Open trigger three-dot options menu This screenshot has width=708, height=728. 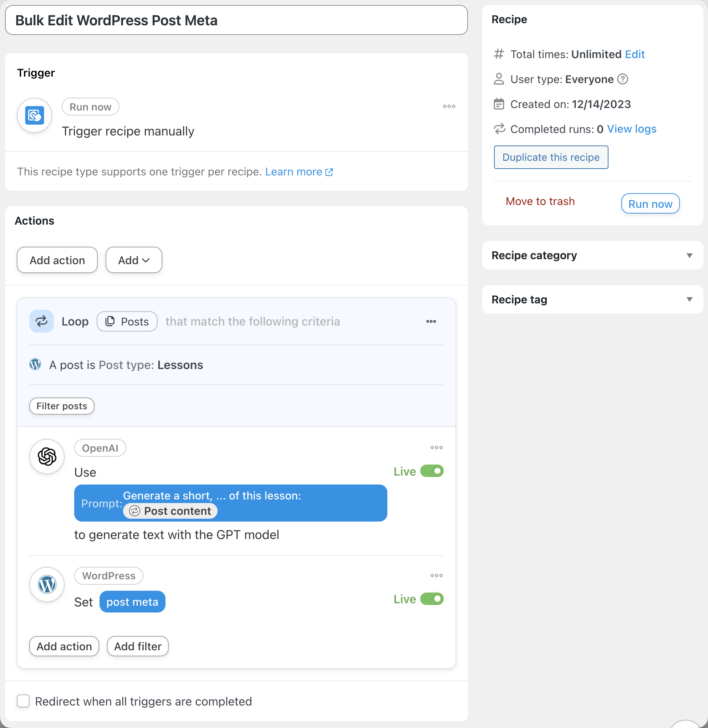pos(449,106)
